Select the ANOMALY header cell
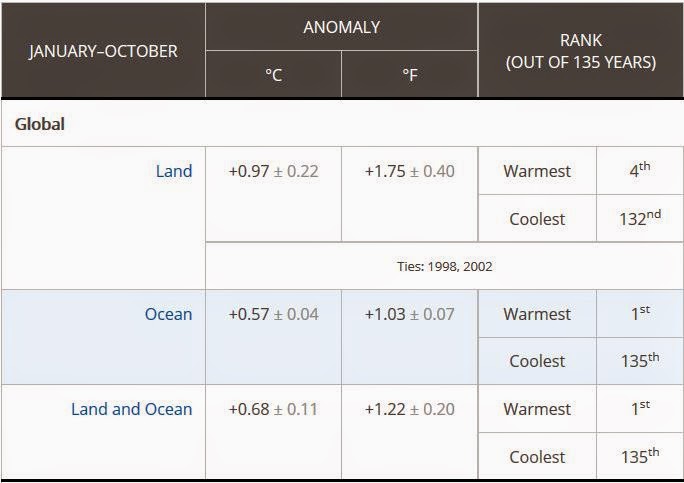The width and height of the screenshot is (684, 483). (341, 27)
